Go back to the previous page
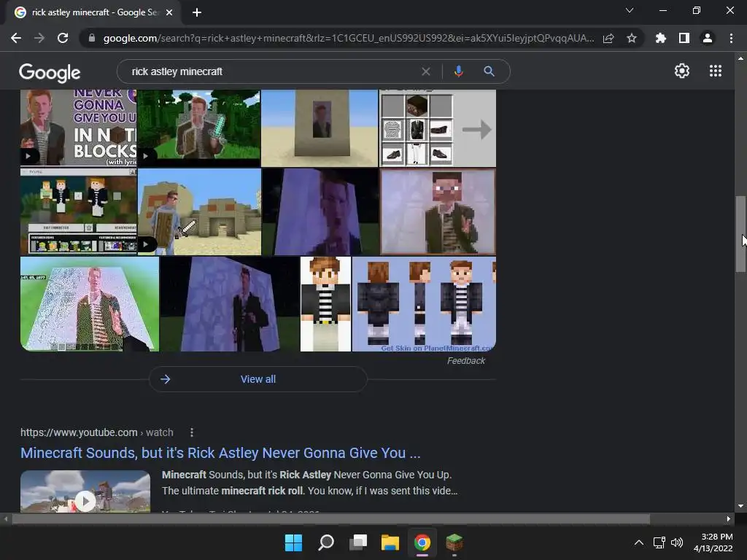 click(x=16, y=38)
